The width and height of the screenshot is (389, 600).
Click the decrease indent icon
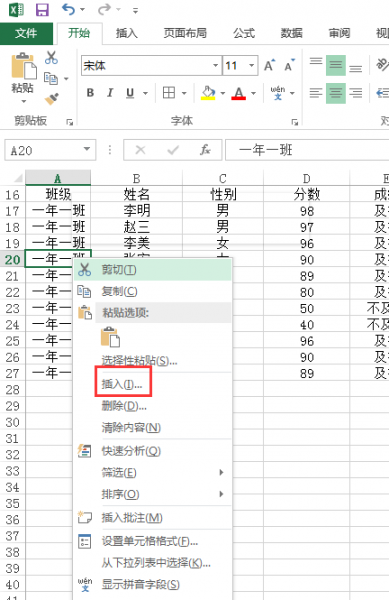coord(382,93)
